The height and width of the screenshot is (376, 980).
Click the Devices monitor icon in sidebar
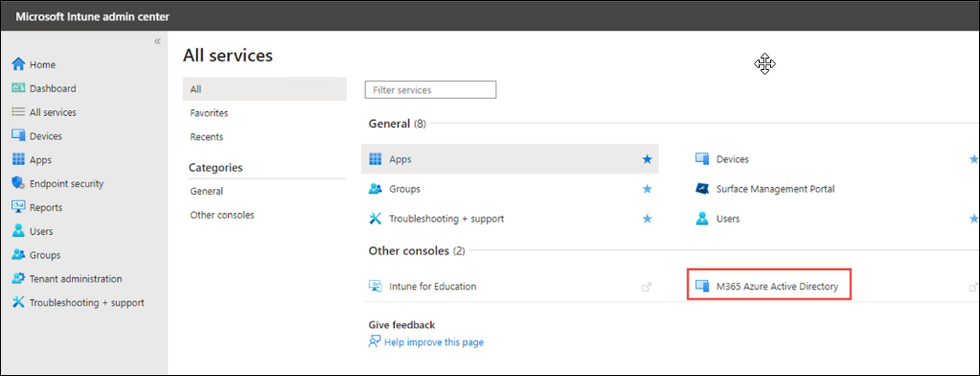pyautogui.click(x=18, y=136)
